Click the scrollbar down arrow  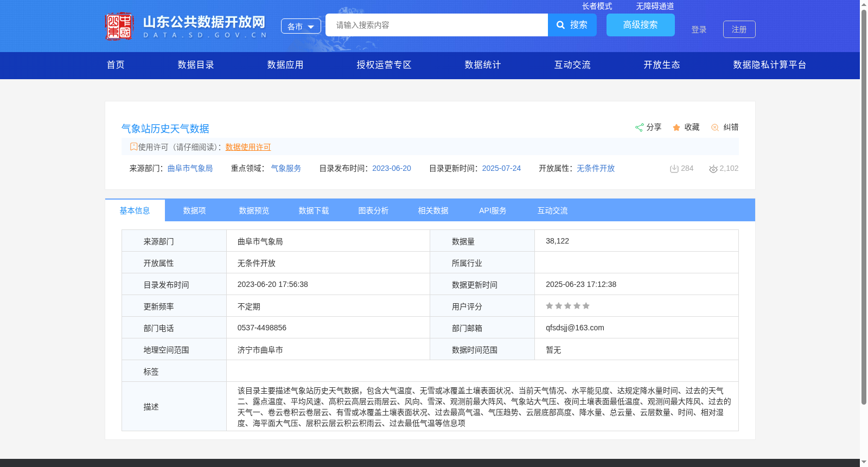(x=864, y=463)
